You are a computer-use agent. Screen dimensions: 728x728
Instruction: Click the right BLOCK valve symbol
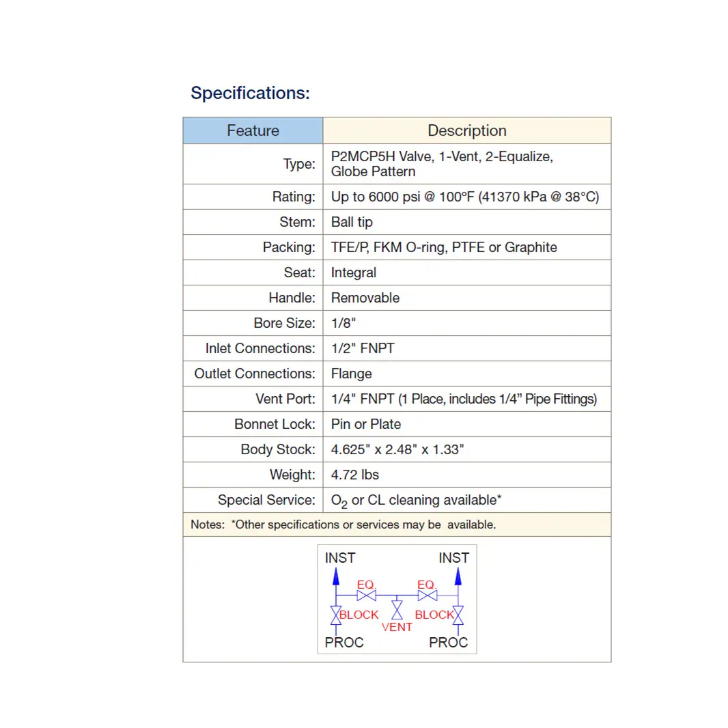click(458, 615)
